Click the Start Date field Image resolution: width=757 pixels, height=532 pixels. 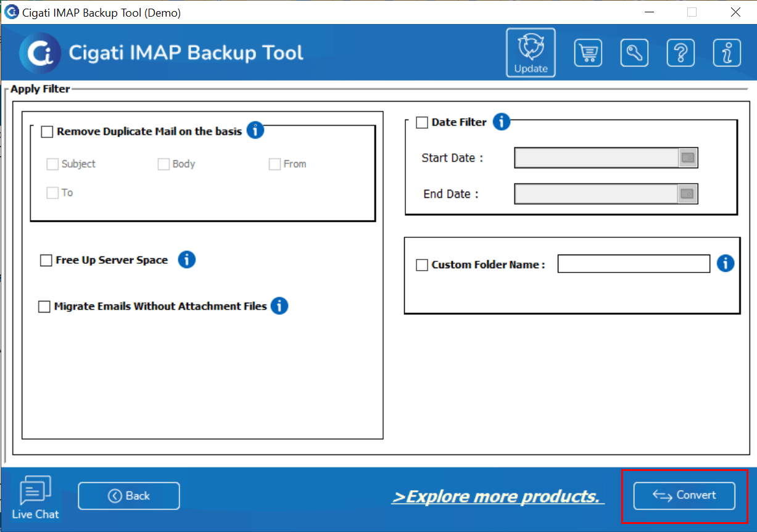(597, 158)
